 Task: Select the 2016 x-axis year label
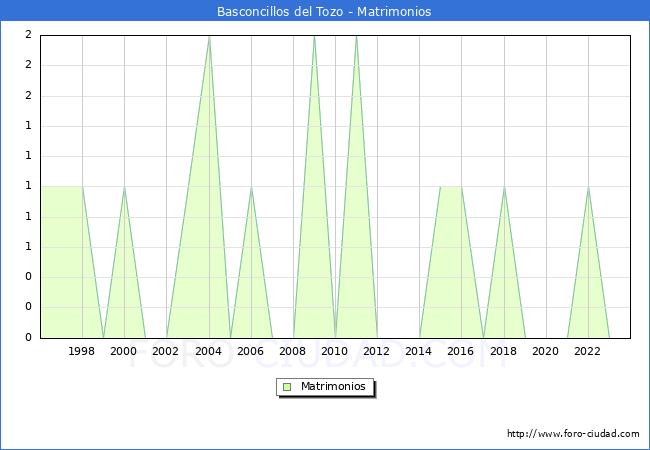461,351
